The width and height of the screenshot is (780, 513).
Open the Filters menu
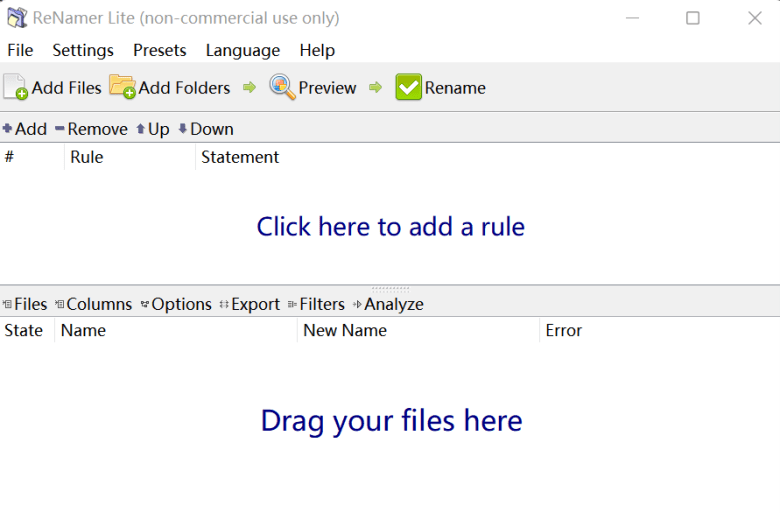[316, 304]
